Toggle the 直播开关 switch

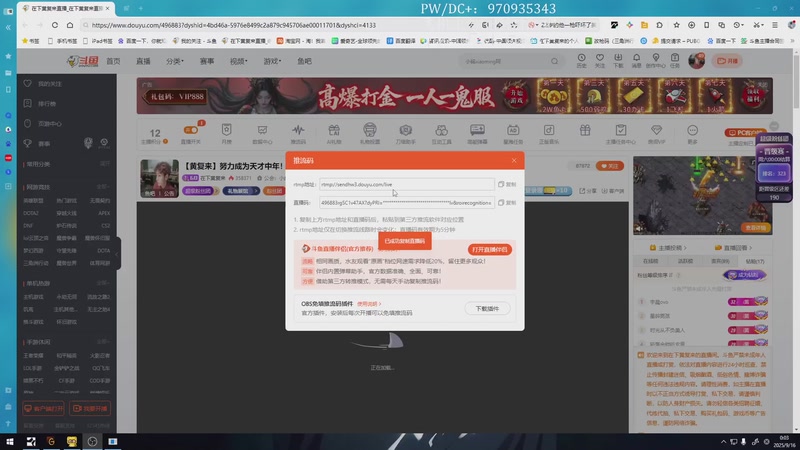point(190,130)
